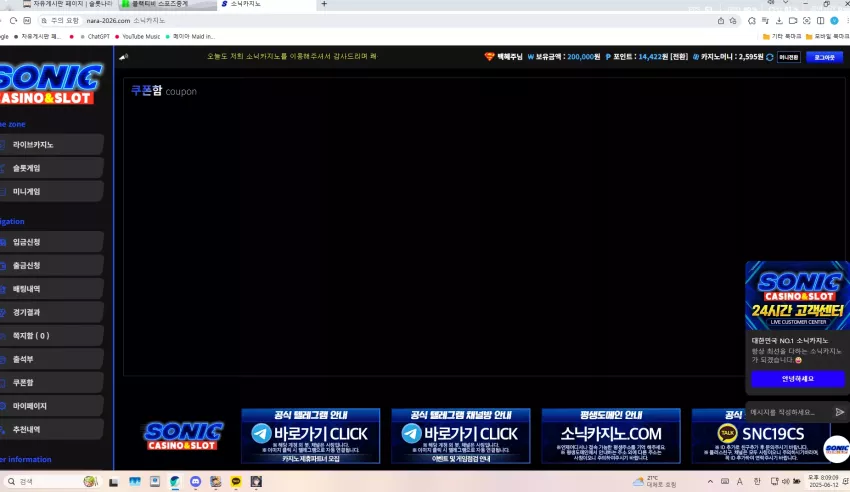Go to 출금신청 withdrawal page
Screen dimensions: 850x492
tap(51, 266)
